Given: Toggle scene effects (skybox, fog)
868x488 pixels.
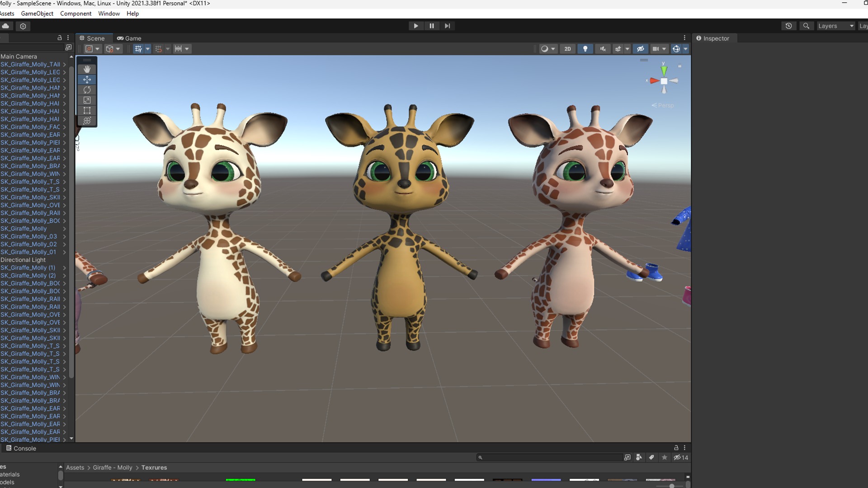Looking at the screenshot, I should pyautogui.click(x=618, y=49).
